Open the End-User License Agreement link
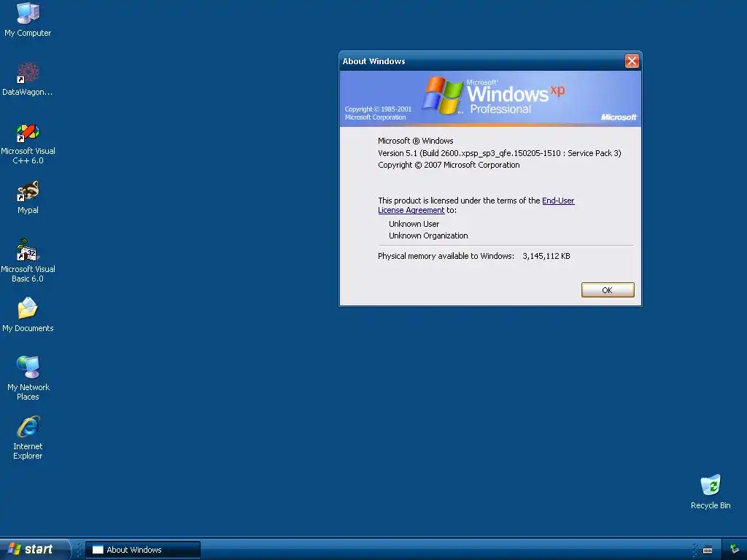747x560 pixels. pyautogui.click(x=476, y=205)
